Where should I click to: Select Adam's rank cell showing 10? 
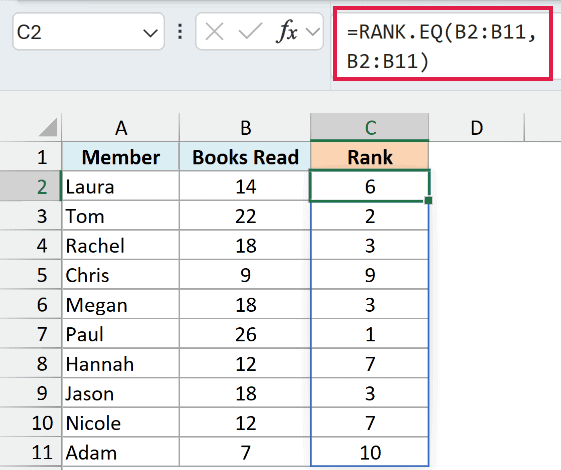(370, 452)
